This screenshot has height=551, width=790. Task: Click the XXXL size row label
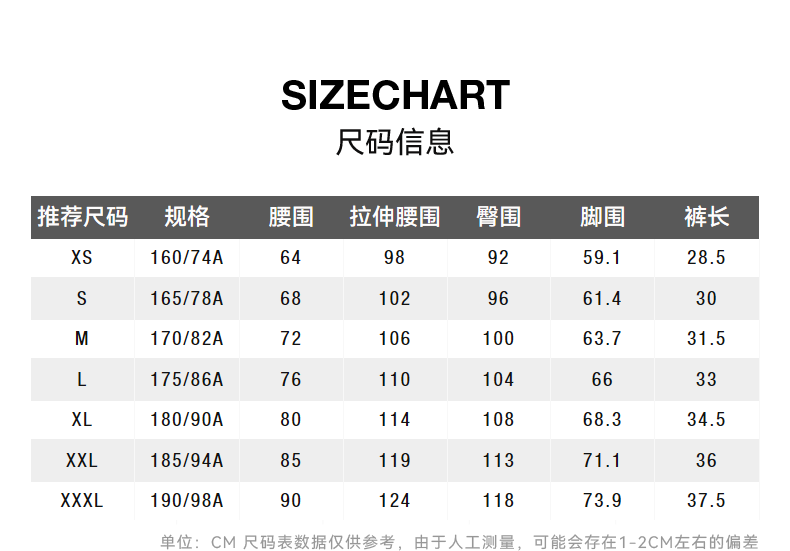[82, 500]
